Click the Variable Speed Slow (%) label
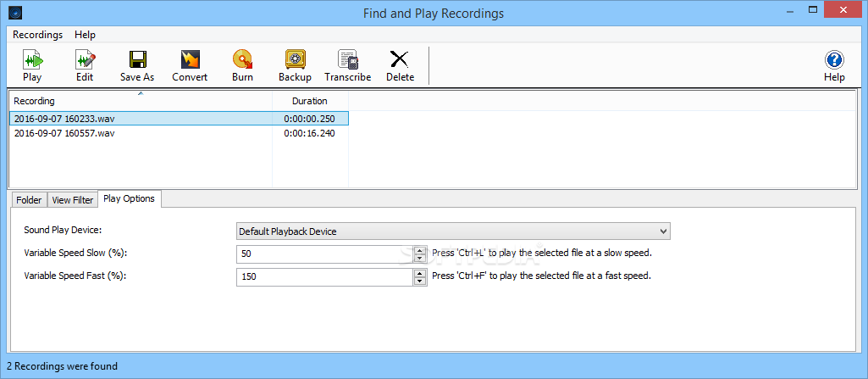The image size is (868, 379). (x=76, y=252)
